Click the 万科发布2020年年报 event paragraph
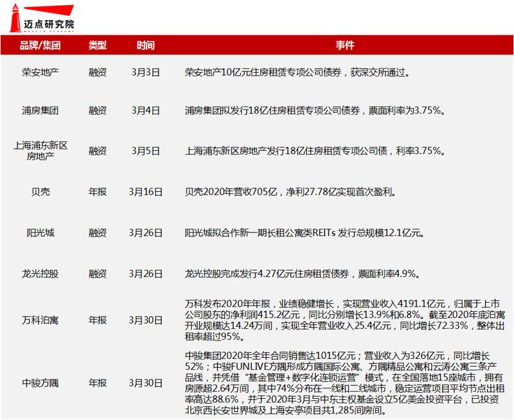Viewport: 514px width, 420px height. 345,320
